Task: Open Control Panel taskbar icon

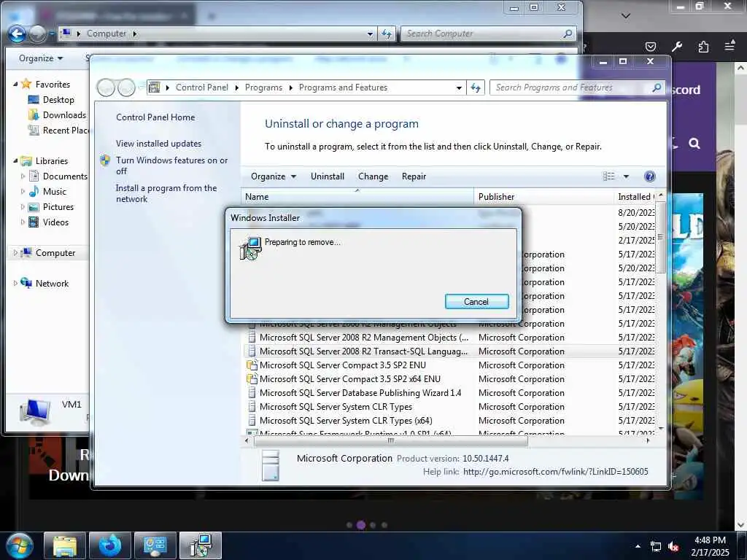Action: [x=155, y=545]
